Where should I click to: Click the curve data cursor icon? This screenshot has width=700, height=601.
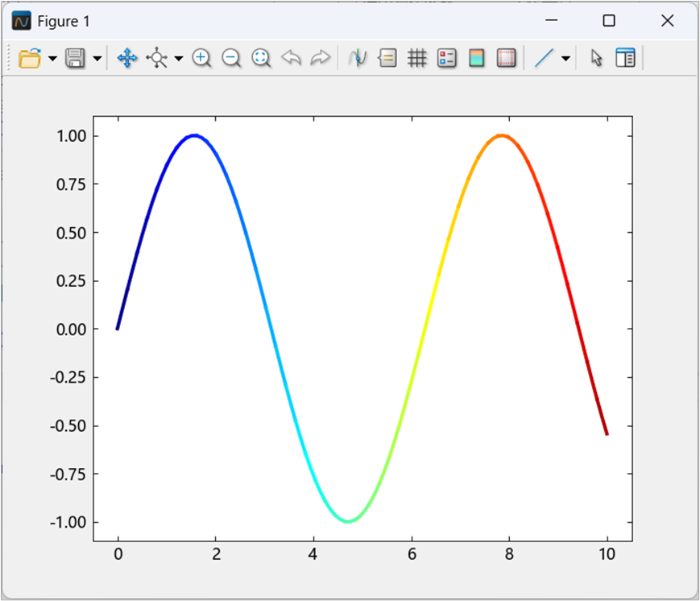click(358, 58)
